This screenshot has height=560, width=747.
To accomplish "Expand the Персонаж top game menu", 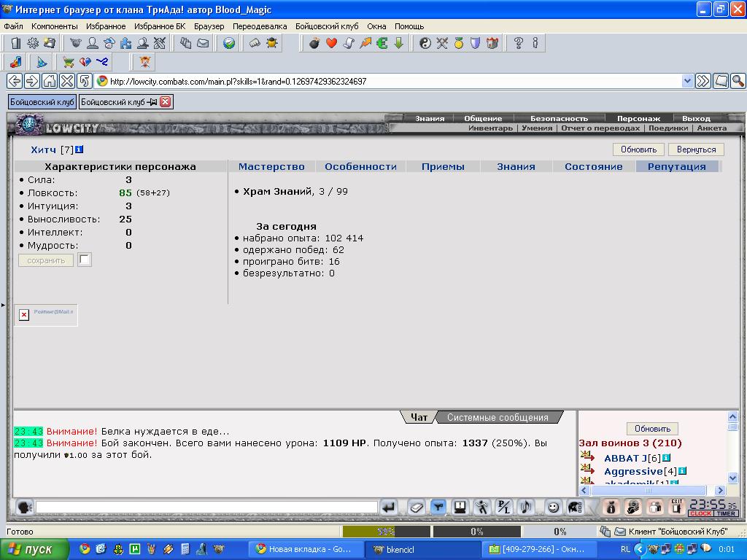I will click(x=638, y=118).
